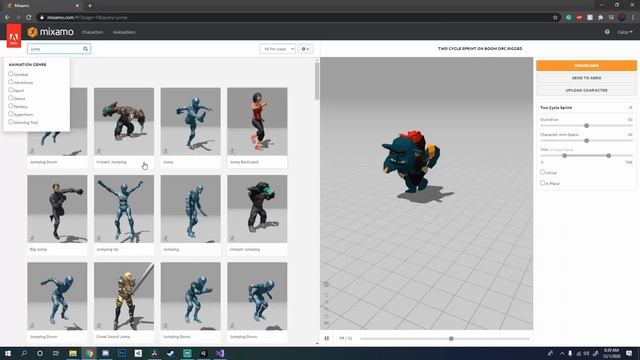Adjust the Character Arm-Space slider handle
Screen dimensions: 640x360
click(587, 141)
